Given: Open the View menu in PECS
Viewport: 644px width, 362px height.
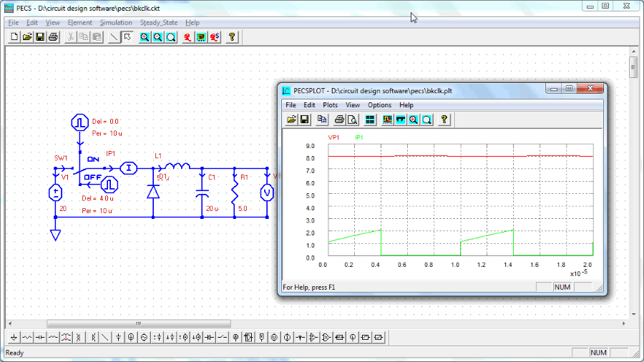Looking at the screenshot, I should 52,23.
